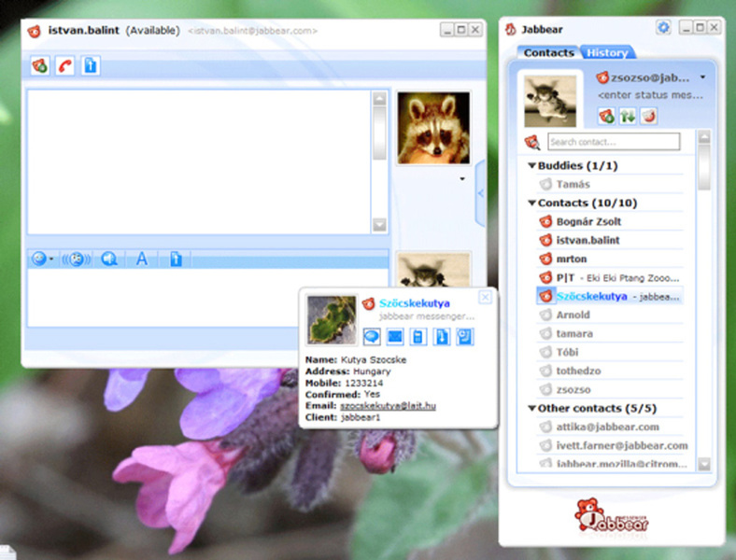The height and width of the screenshot is (560, 736).
Task: Click the raccoon avatar in chat window
Action: pos(433,128)
